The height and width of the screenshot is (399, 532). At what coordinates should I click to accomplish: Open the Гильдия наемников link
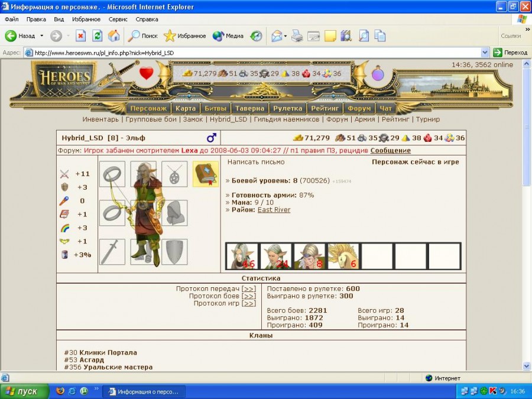[287, 119]
